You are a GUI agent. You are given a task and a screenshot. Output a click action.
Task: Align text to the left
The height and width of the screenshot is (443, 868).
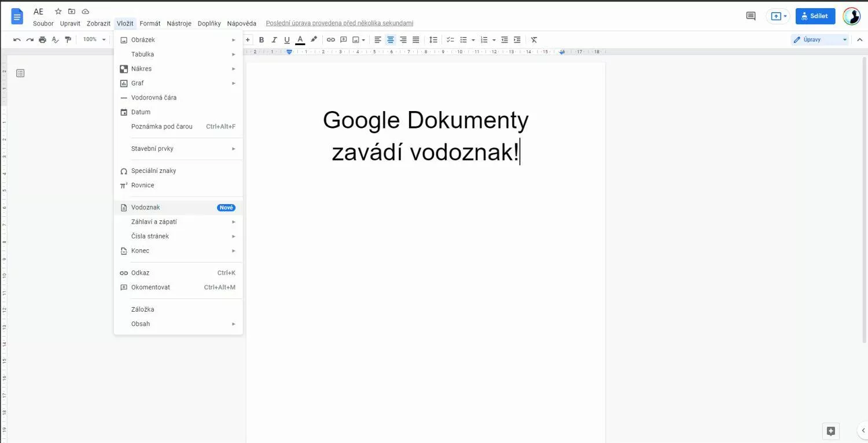[x=378, y=40]
